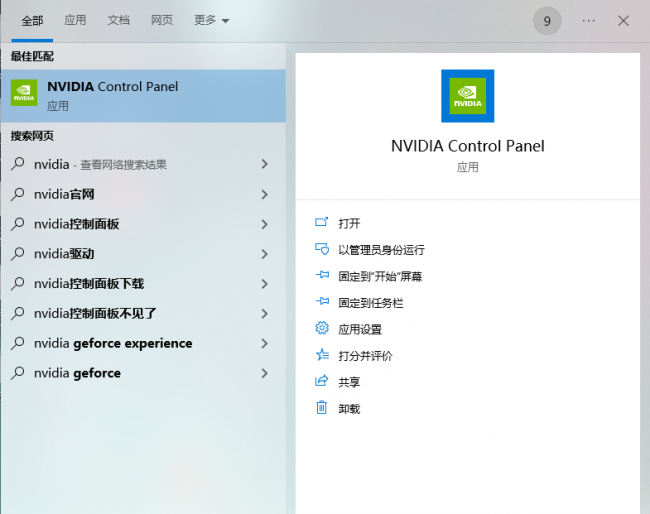Expand the arrow for nvidia geforce experience
Screen dimensions: 650x514
[264, 343]
